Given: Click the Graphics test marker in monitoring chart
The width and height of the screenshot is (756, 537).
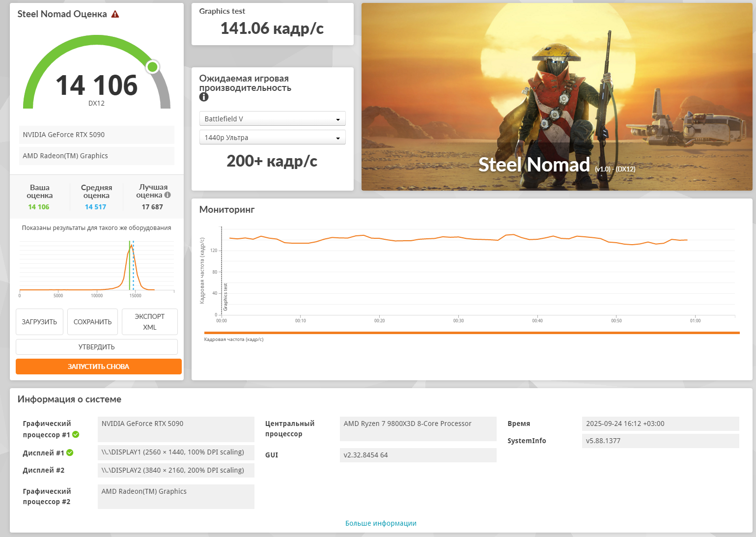Looking at the screenshot, I should (225, 297).
